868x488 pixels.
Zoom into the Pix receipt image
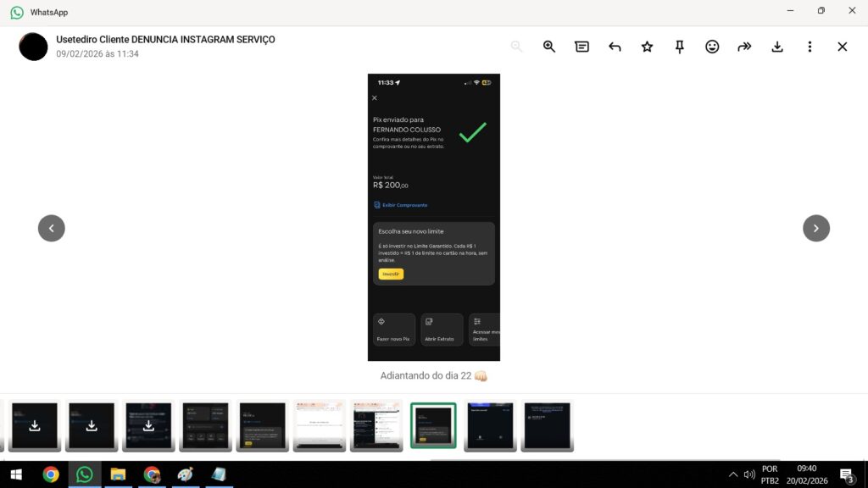coord(548,47)
